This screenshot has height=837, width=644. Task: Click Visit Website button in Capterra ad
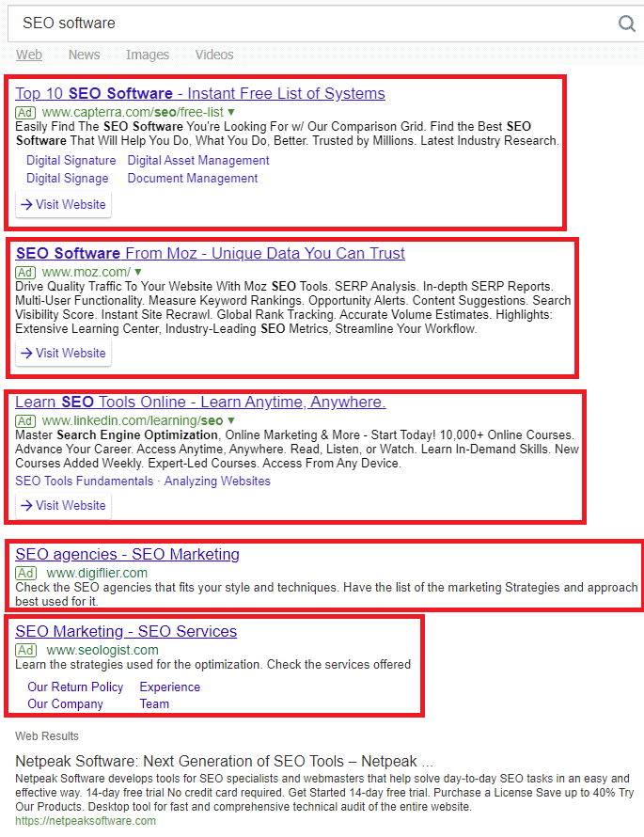coord(64,204)
